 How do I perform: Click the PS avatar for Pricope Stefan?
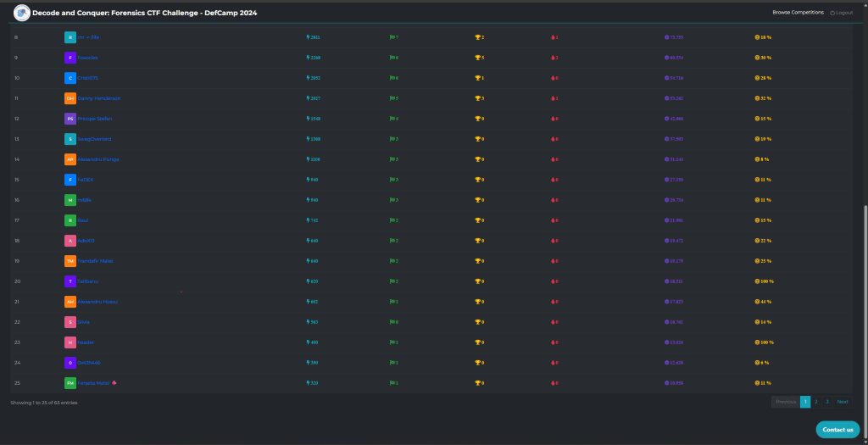[x=70, y=119]
